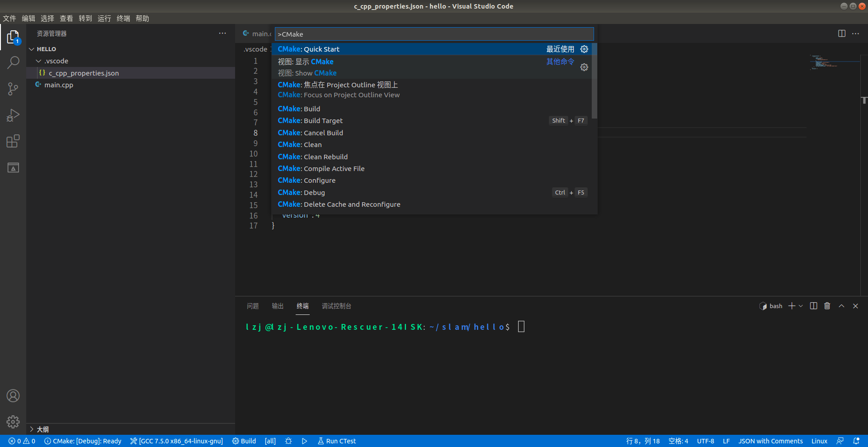Open the new terminal profile dropdown arrow
Viewport: 868px width, 447px height.
pos(801,306)
